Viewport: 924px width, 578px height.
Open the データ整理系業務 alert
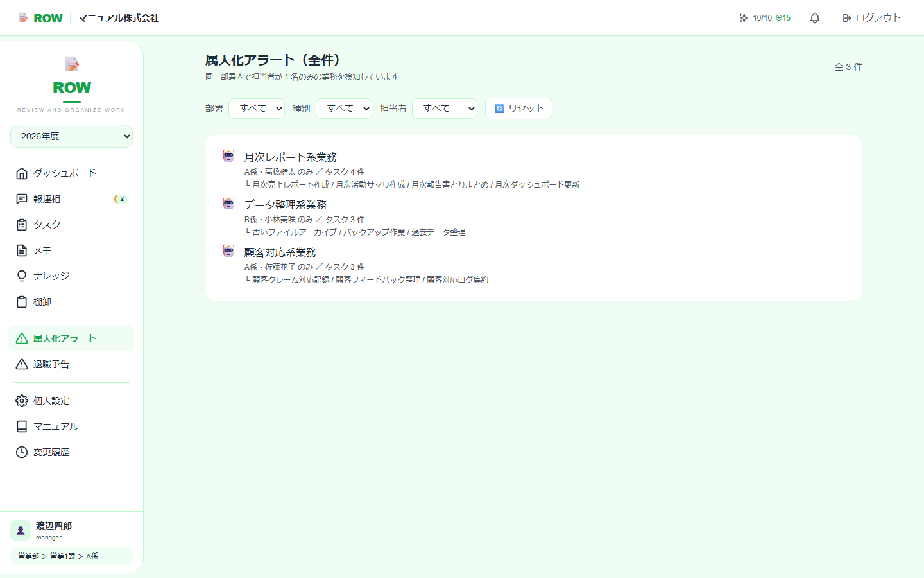[286, 205]
